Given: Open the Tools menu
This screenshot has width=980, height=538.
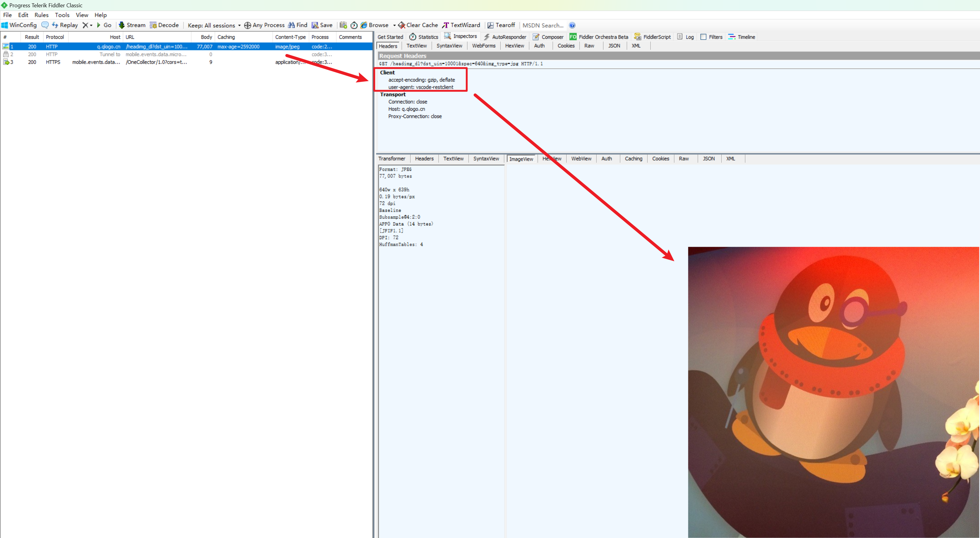Looking at the screenshot, I should (x=62, y=15).
